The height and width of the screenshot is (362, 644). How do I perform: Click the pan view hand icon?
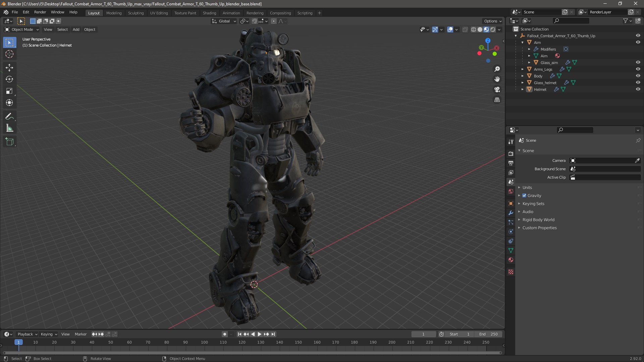pyautogui.click(x=497, y=79)
